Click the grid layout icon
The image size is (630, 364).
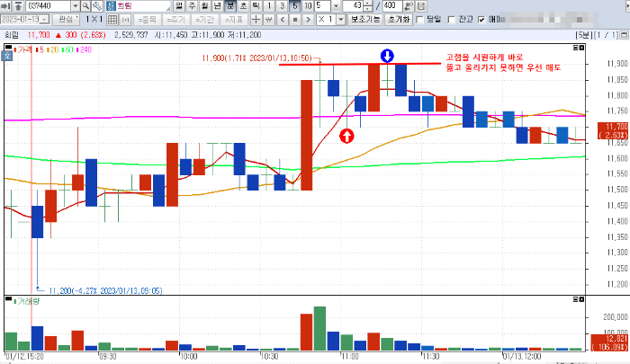tap(112, 19)
